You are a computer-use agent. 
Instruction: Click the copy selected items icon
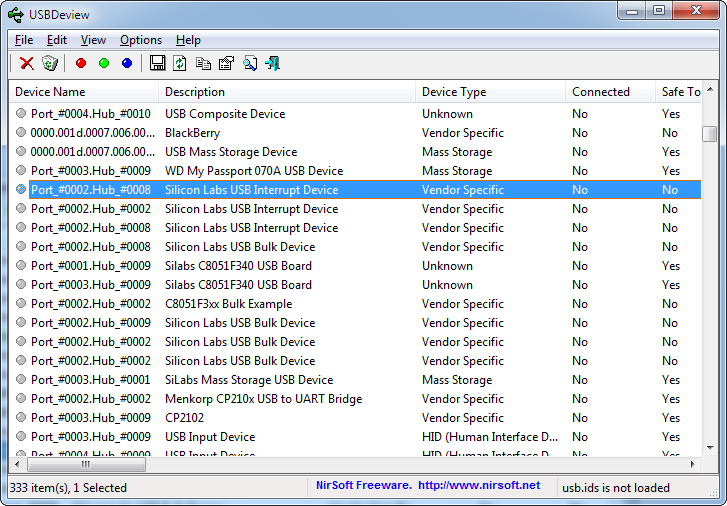203,64
